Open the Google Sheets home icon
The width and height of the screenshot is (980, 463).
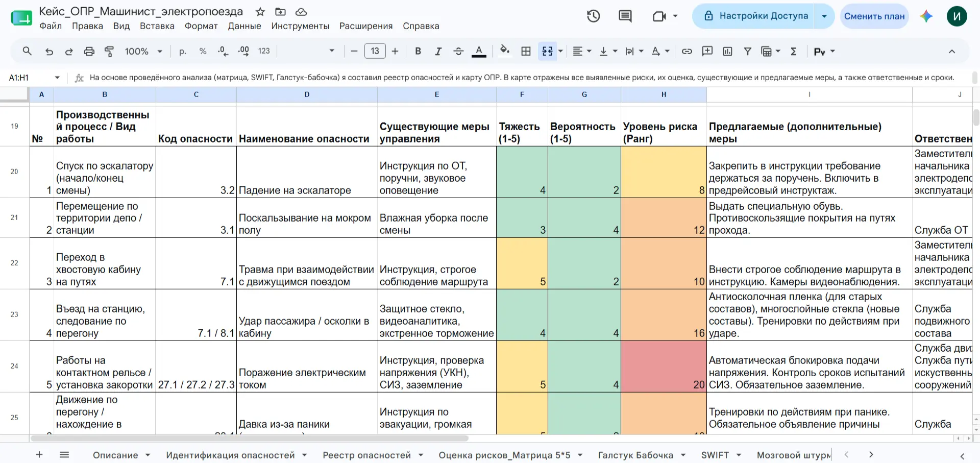(x=21, y=18)
